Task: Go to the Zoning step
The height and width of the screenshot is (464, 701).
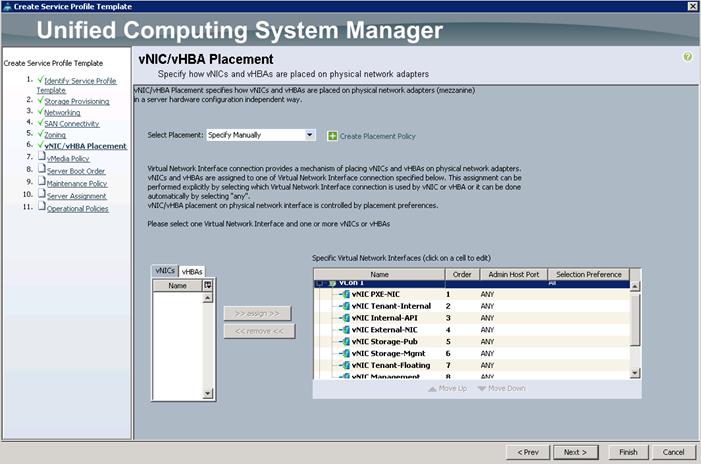Action: (55, 135)
